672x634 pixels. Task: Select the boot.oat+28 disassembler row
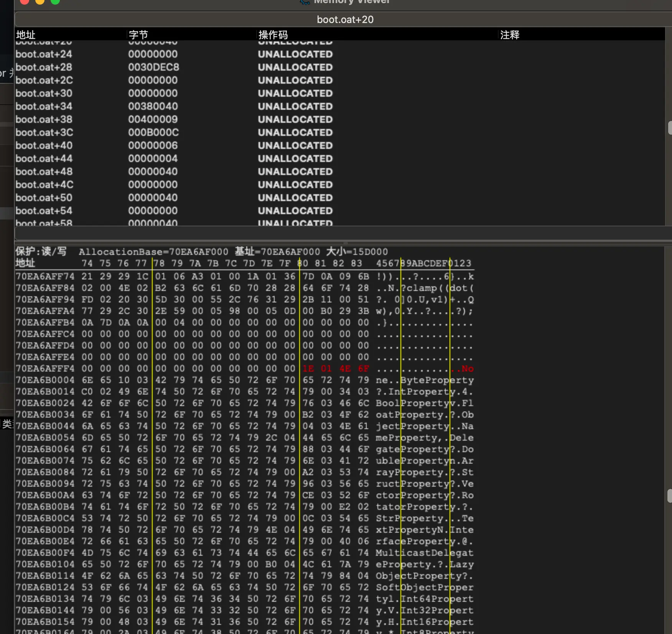[x=44, y=67]
